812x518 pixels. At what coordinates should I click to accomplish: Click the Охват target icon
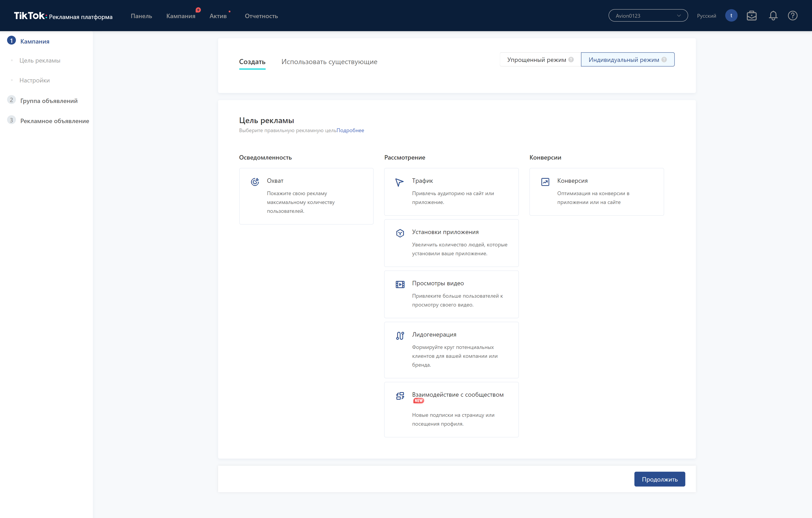[255, 182]
